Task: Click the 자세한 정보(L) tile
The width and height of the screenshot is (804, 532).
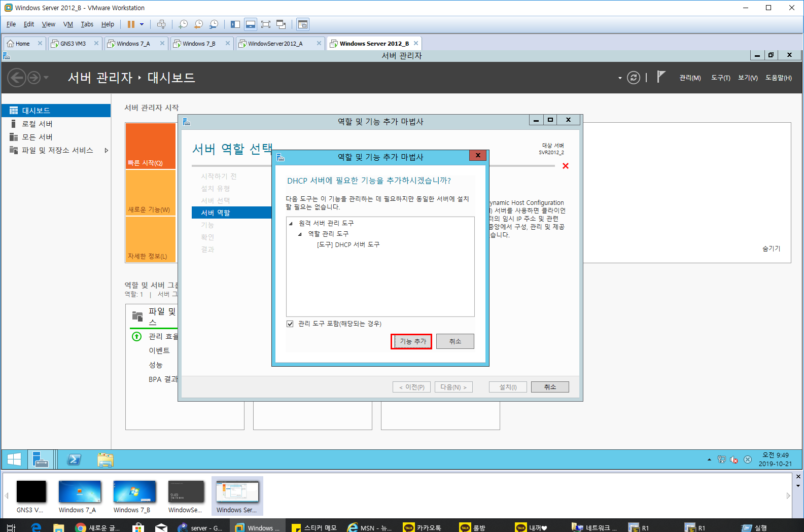Action: click(x=151, y=239)
